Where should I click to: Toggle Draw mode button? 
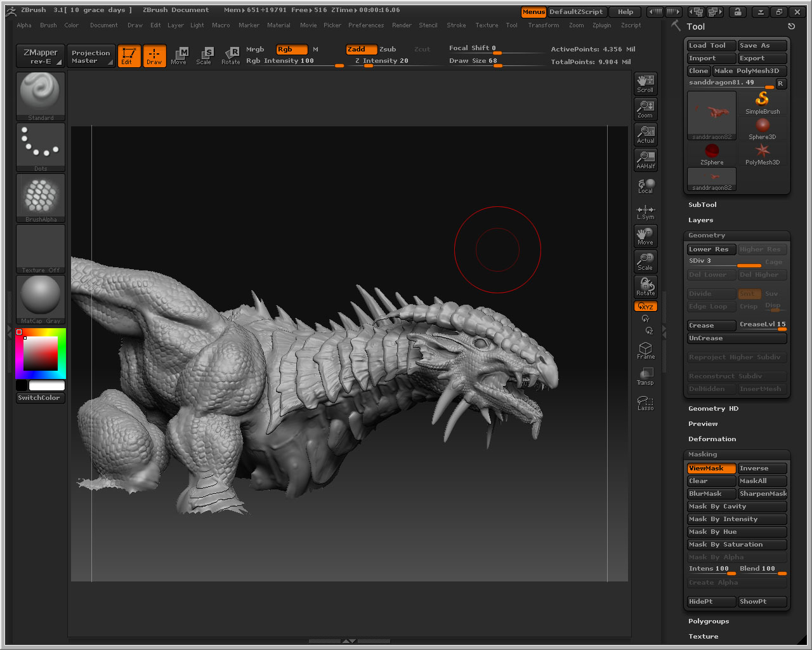pyautogui.click(x=154, y=56)
